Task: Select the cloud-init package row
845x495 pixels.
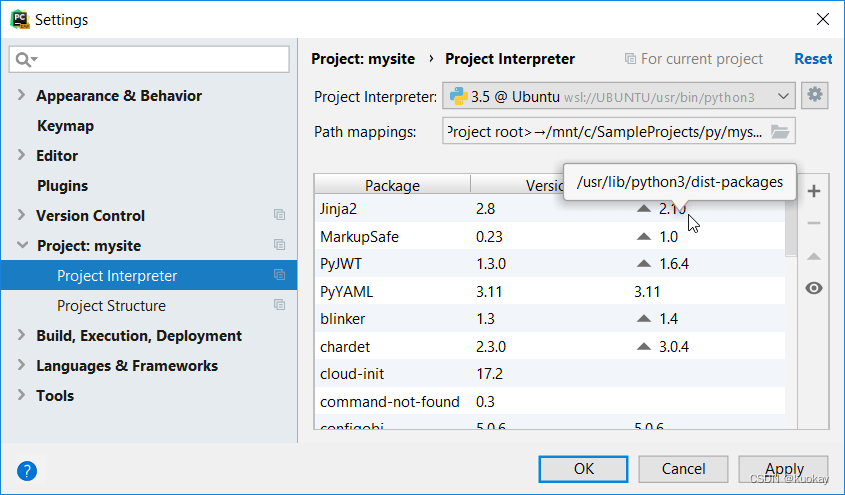Action: point(550,373)
